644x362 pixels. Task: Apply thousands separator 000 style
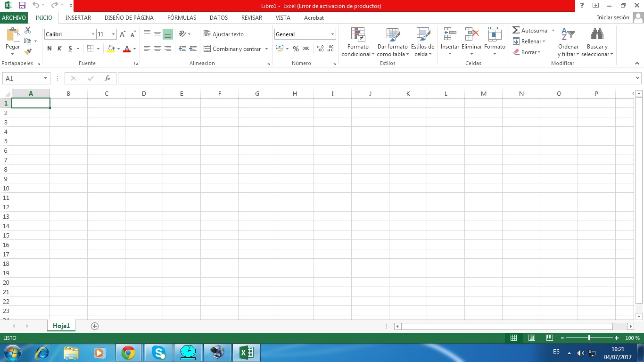306,49
